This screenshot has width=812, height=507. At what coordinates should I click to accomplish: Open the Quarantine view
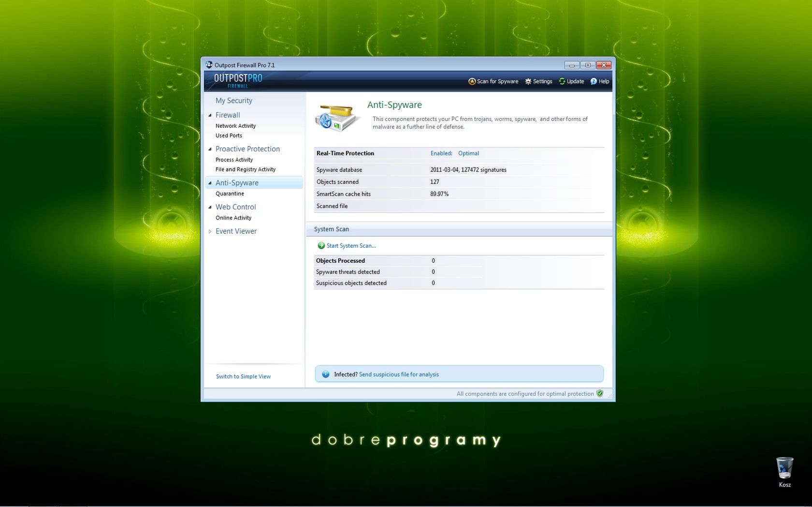[230, 194]
